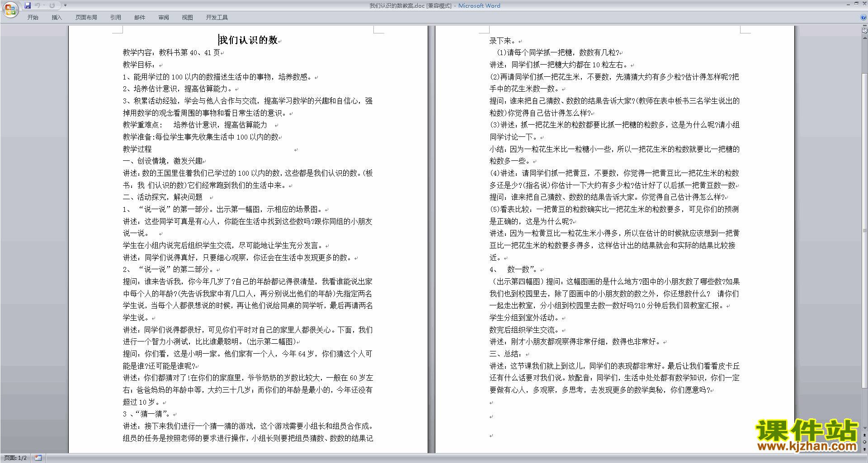
Task: Click the document title 我们认识的数
Action: 248,40
